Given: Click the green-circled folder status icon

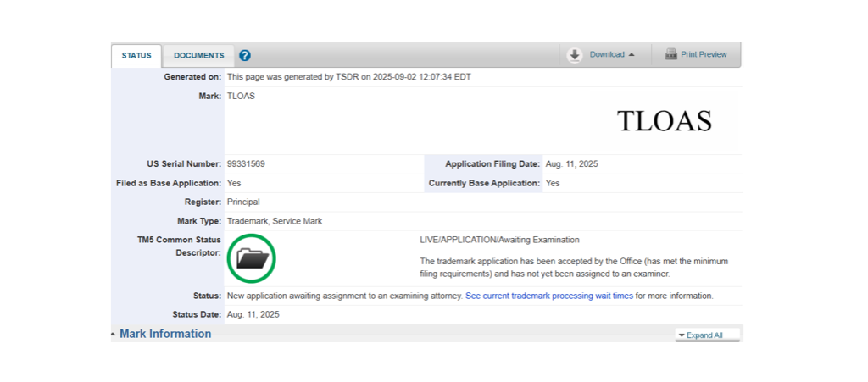Looking at the screenshot, I should point(252,257).
